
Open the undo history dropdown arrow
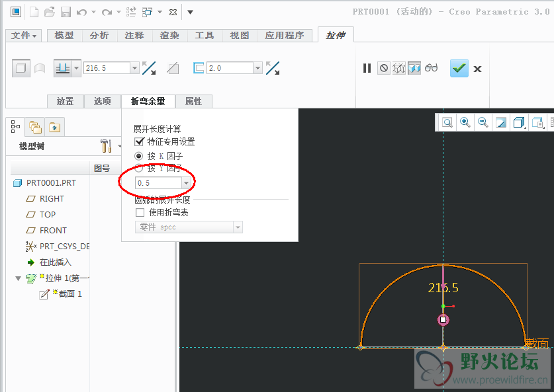pyautogui.click(x=93, y=13)
